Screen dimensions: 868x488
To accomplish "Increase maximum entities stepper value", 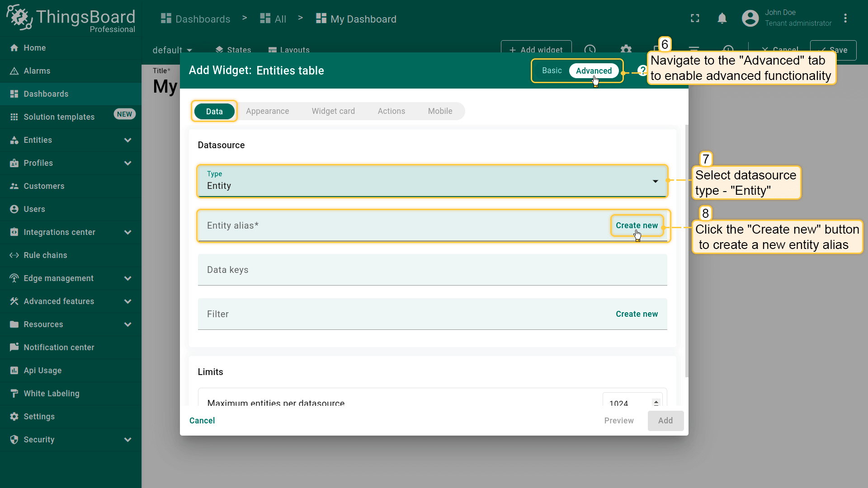I will tap(656, 401).
